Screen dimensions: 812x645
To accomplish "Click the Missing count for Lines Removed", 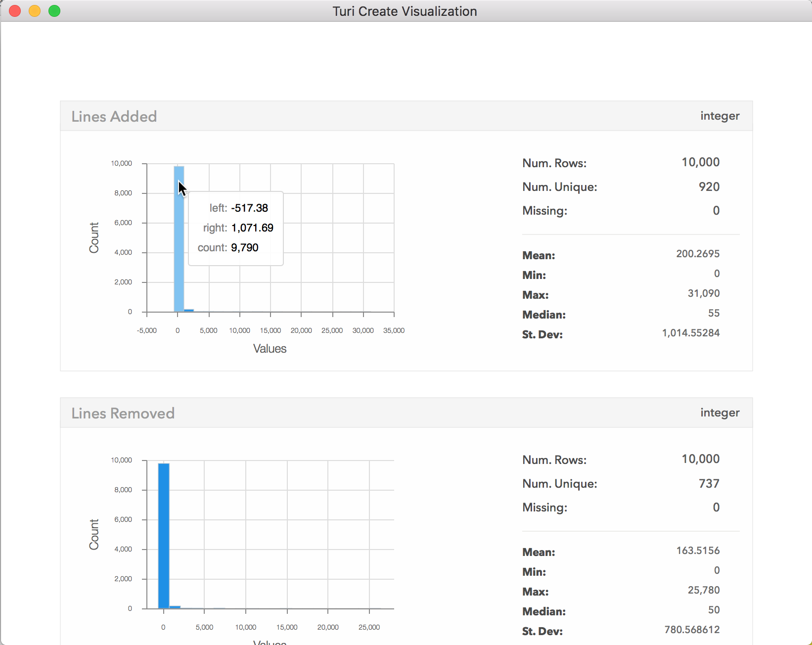I will pyautogui.click(x=716, y=507).
